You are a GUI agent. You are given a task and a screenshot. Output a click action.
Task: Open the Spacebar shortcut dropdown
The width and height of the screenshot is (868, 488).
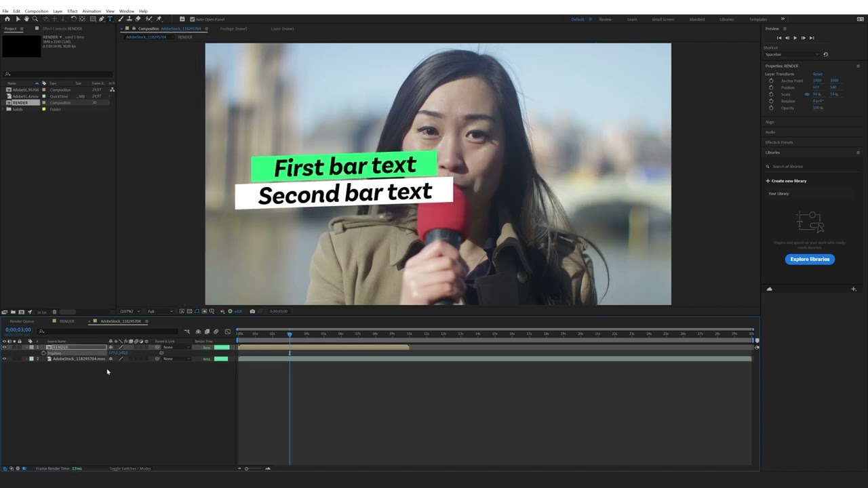coord(791,54)
